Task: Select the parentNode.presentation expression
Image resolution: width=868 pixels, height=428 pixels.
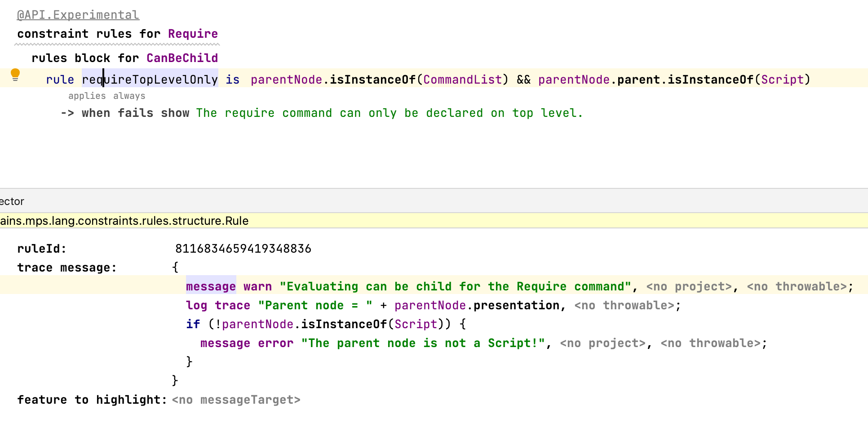Action: (x=476, y=305)
